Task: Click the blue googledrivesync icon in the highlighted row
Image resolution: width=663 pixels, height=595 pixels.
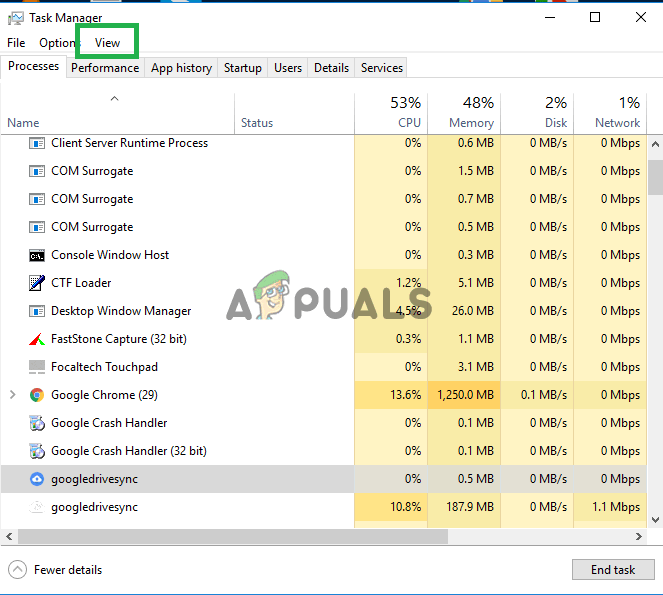Action: click(37, 479)
